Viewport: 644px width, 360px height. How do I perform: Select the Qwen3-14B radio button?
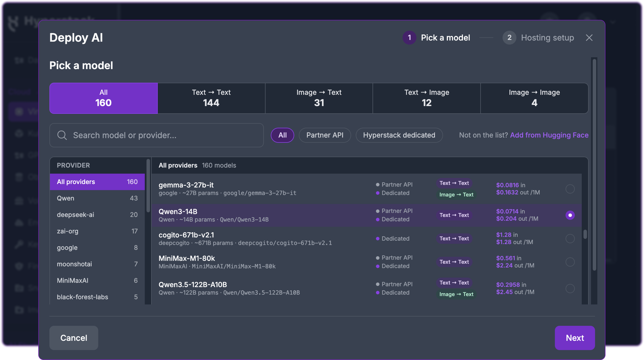tap(570, 215)
